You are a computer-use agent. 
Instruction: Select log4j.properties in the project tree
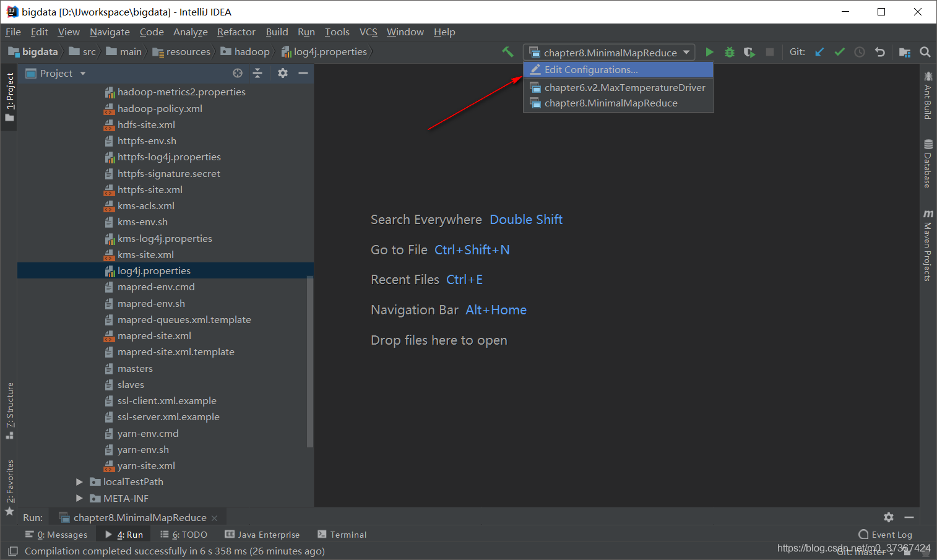pos(165,271)
